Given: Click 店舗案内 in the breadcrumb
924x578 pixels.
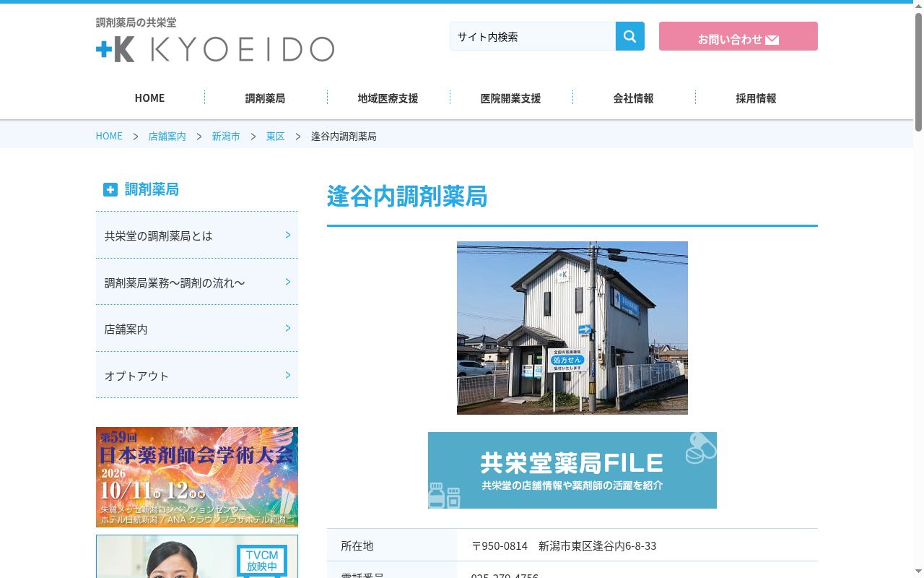Looking at the screenshot, I should (167, 136).
